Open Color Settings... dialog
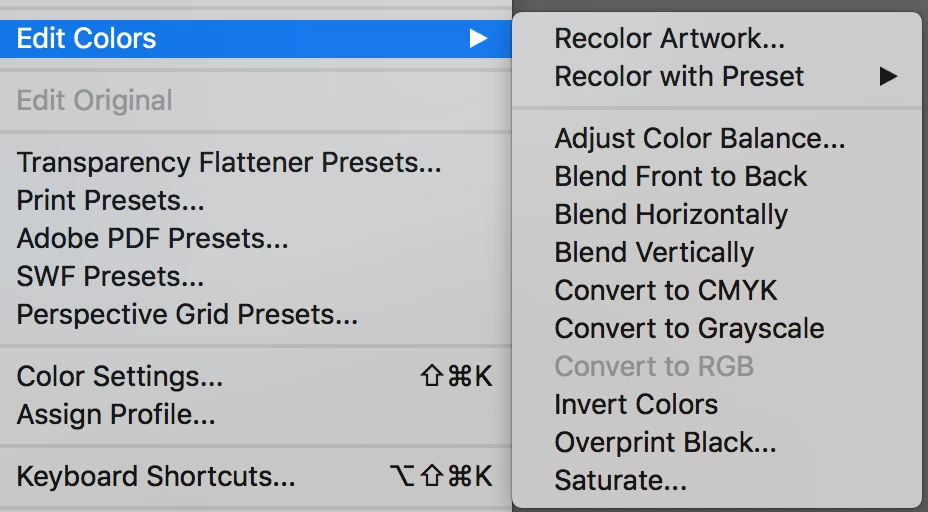Image resolution: width=928 pixels, height=512 pixels. [256, 376]
